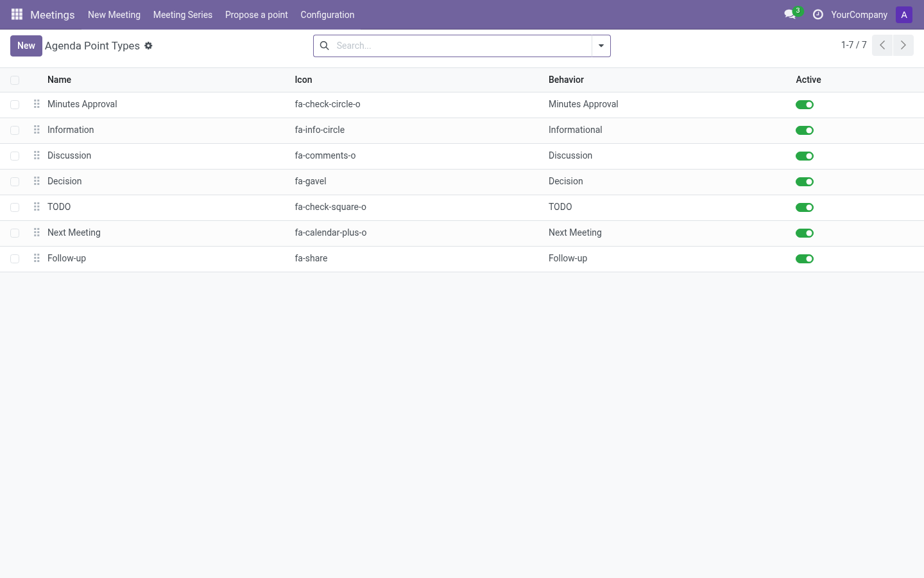Open the Next Meeting record

[74, 232]
